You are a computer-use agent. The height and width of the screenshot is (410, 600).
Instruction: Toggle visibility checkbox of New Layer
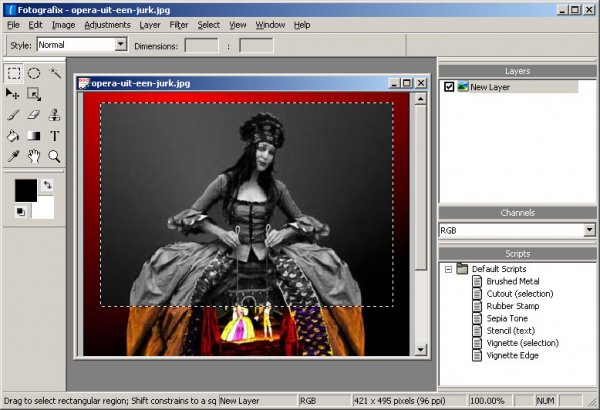tap(449, 87)
